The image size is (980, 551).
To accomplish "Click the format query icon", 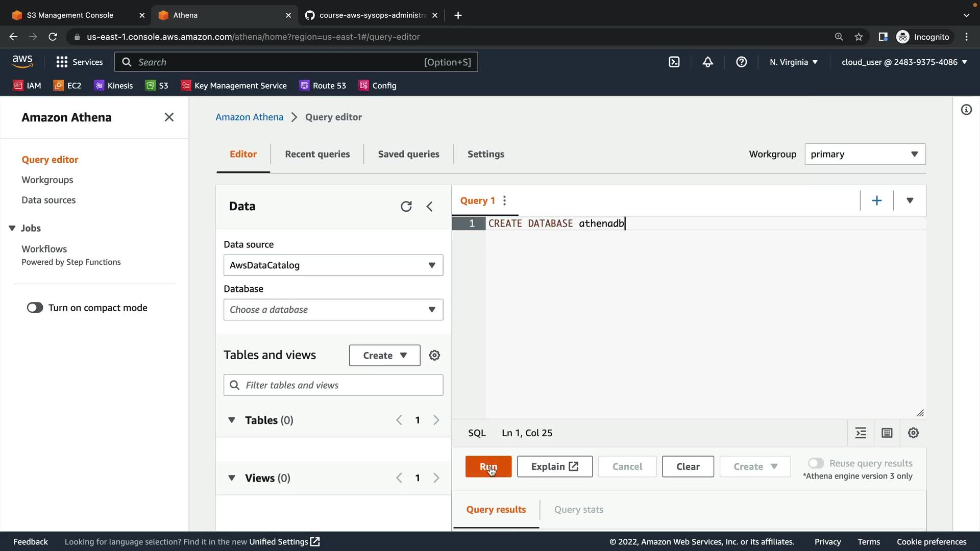I will [x=861, y=433].
